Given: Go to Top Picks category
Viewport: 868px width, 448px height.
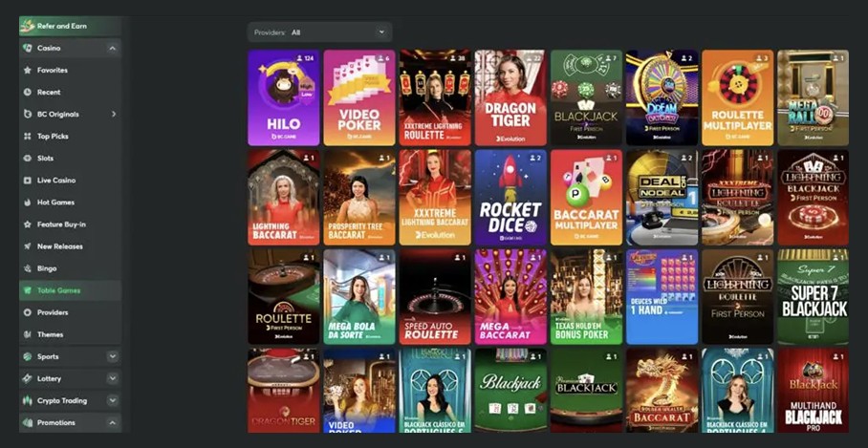Looking at the screenshot, I should coord(53,137).
